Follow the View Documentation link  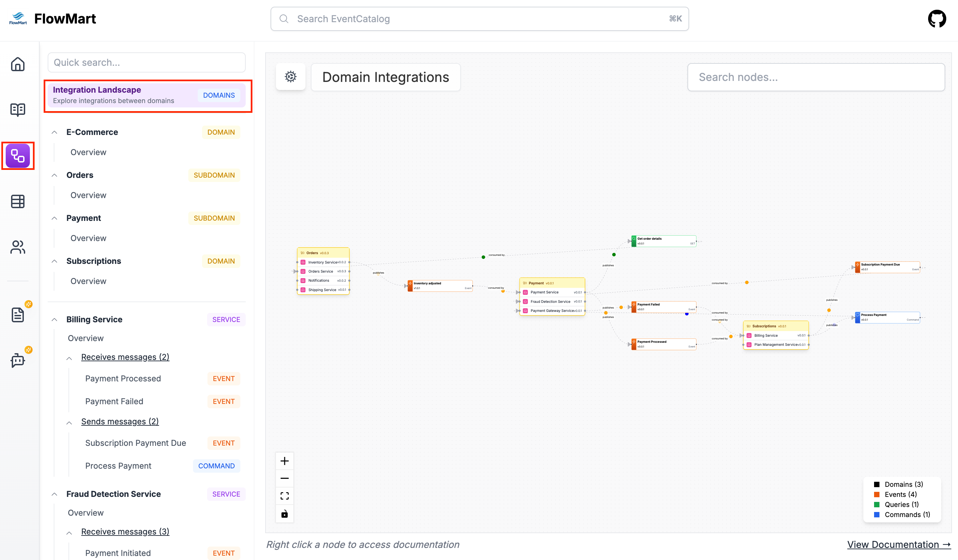pos(899,545)
